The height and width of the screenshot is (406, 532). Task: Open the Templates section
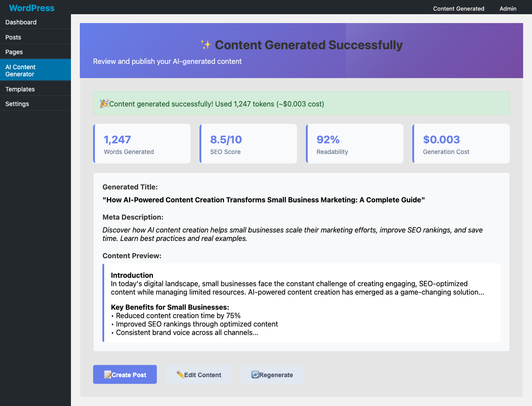click(x=20, y=89)
